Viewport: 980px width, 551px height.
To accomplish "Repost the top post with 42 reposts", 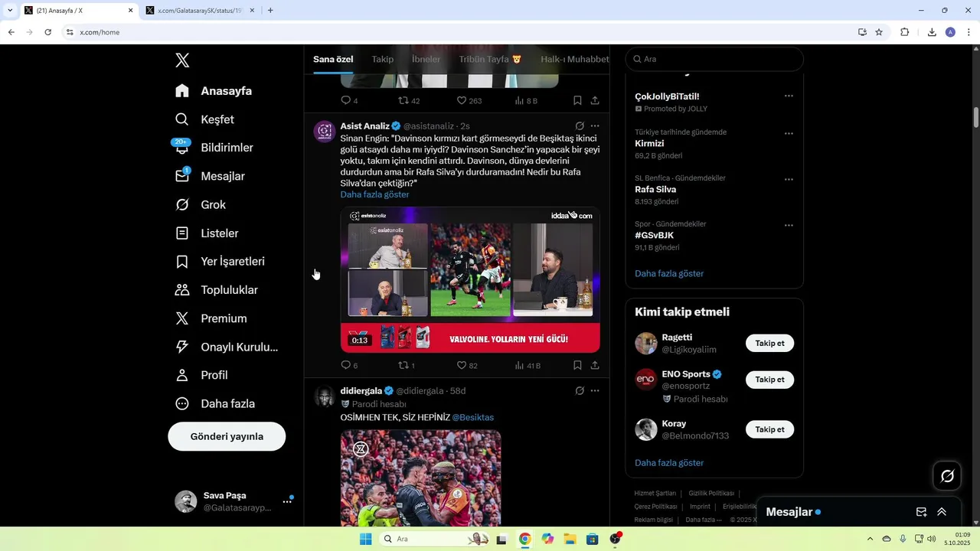I will coord(409,100).
